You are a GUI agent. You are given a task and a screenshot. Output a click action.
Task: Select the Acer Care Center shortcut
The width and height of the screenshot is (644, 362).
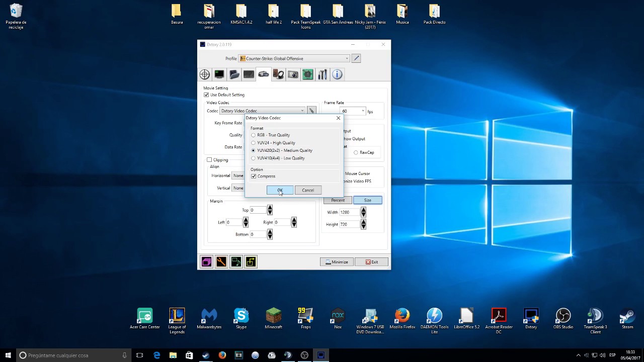(x=144, y=319)
